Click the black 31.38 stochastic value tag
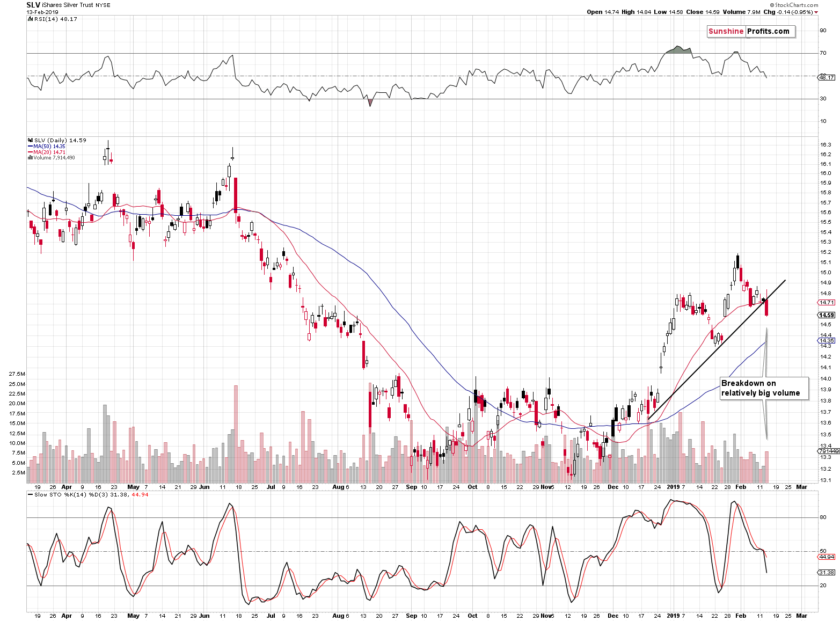The height and width of the screenshot is (621, 840). [827, 573]
